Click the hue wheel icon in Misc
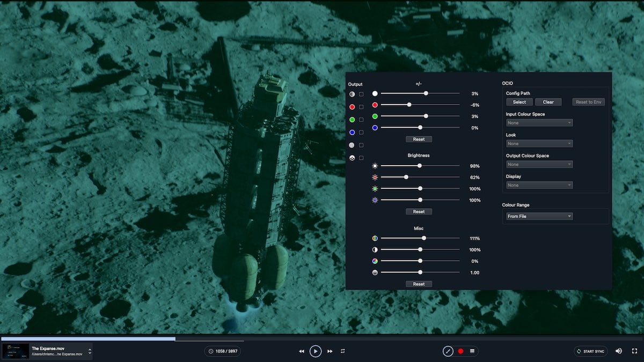This screenshot has height=362, width=644. pos(375,261)
